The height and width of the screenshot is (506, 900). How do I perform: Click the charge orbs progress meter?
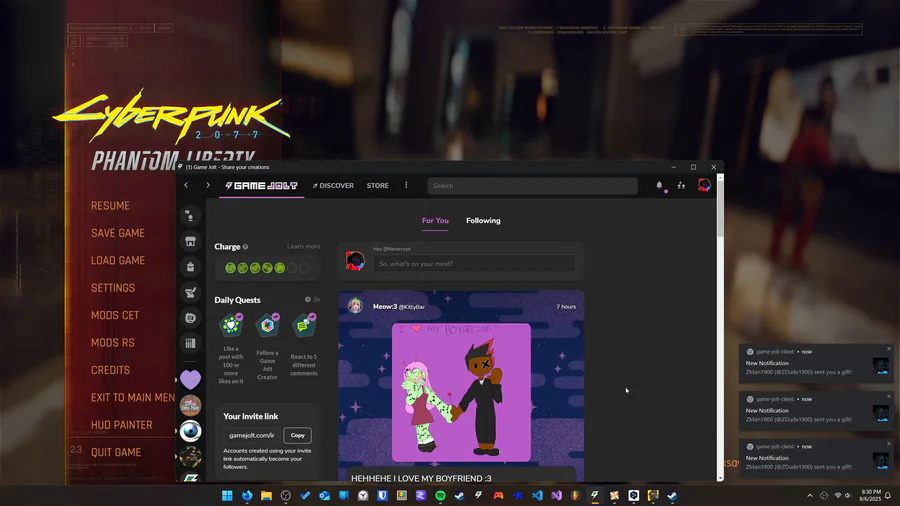coord(267,268)
